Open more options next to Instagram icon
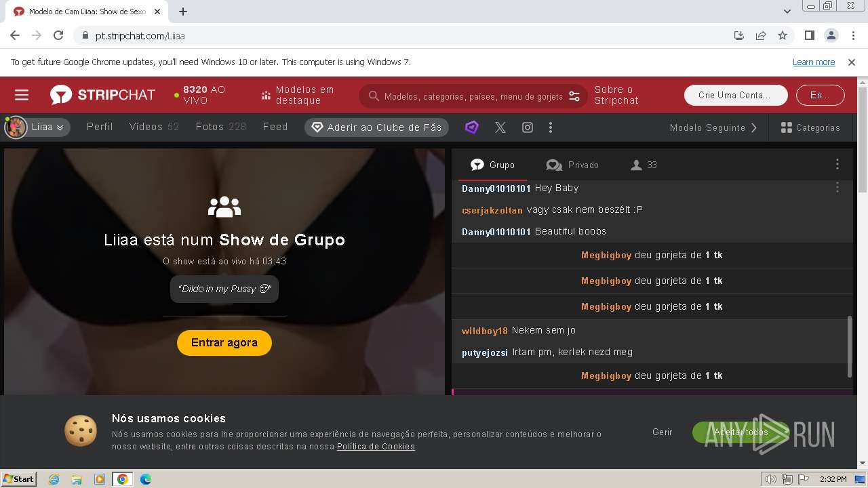The image size is (868, 488). point(551,127)
